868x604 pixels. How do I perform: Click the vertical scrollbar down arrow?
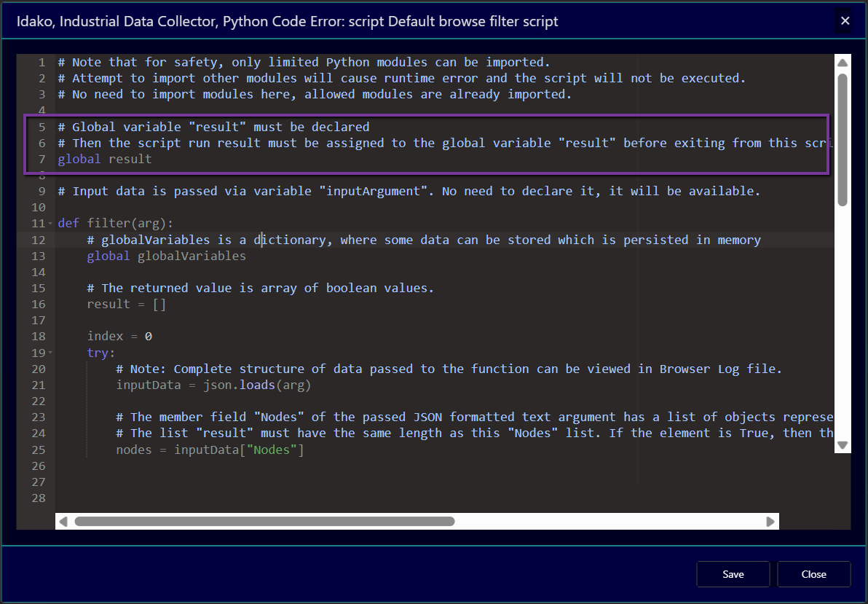coord(842,444)
